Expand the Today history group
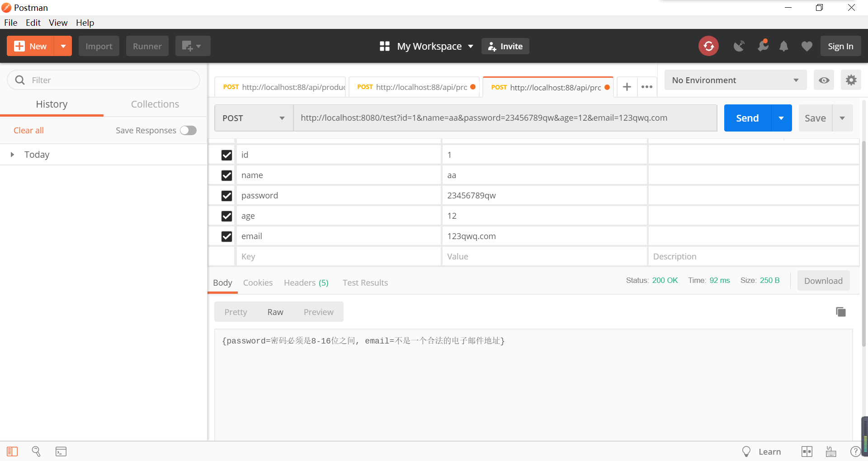The image size is (868, 461). coord(12,154)
